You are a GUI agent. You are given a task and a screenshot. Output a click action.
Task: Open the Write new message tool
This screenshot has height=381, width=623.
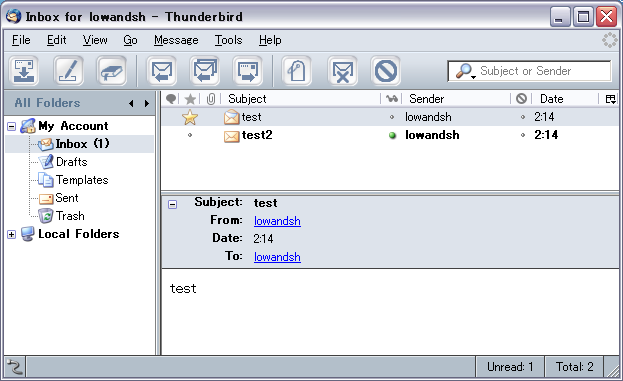tap(68, 71)
